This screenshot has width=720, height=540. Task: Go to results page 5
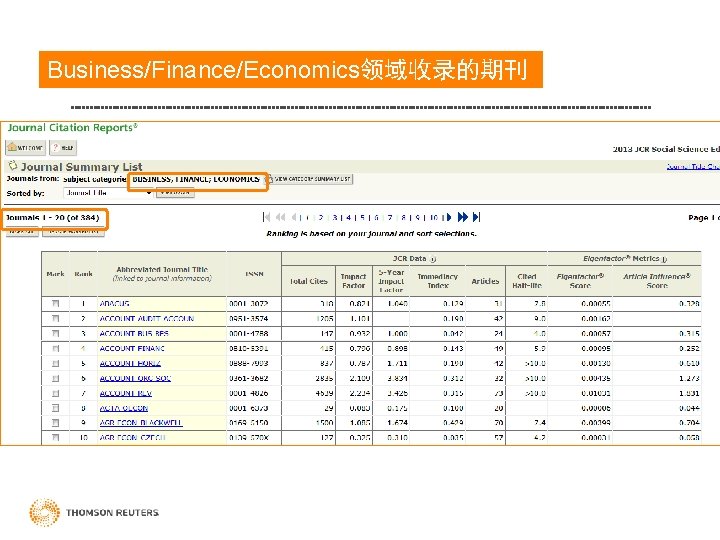point(362,218)
